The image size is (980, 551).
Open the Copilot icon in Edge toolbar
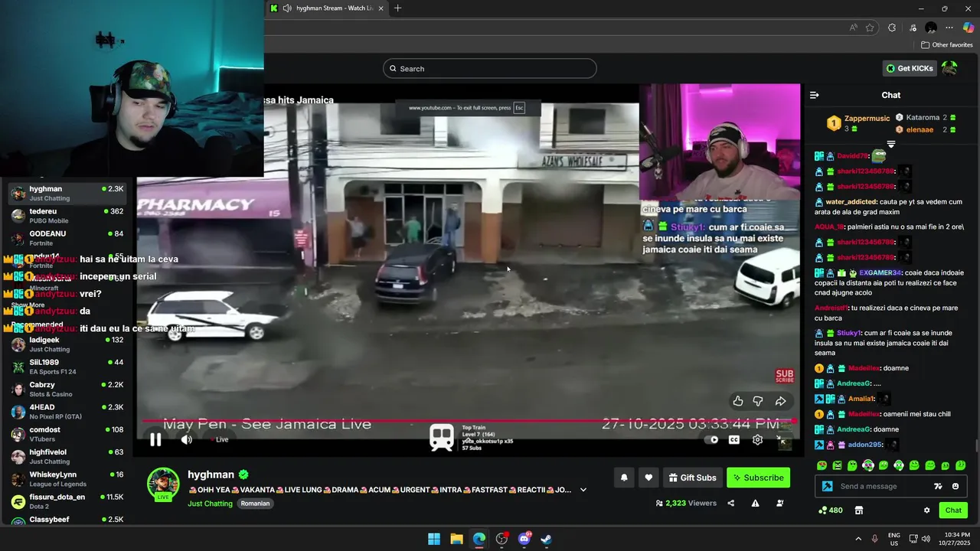click(968, 28)
